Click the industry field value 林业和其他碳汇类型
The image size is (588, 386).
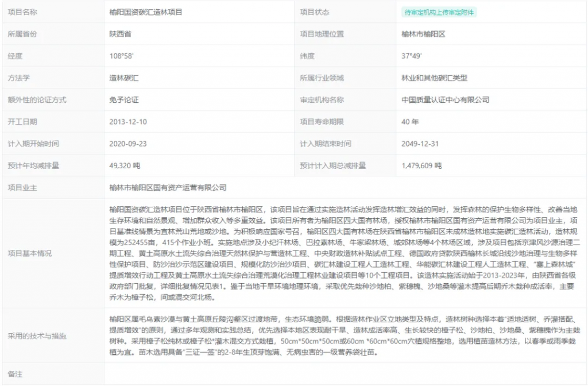[435, 78]
